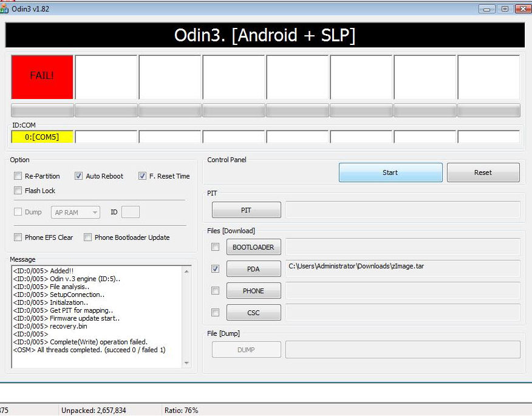Click the CSC path field
This screenshot has width=532, height=416.
pos(403,312)
